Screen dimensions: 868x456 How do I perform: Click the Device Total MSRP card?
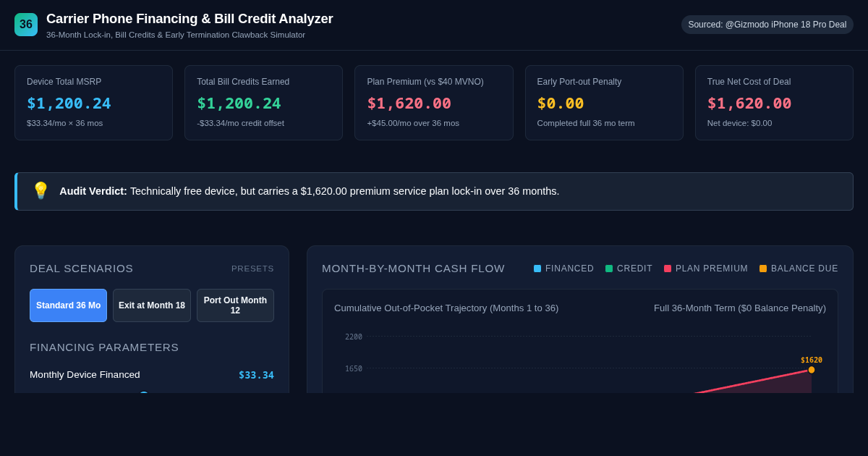pos(93,103)
